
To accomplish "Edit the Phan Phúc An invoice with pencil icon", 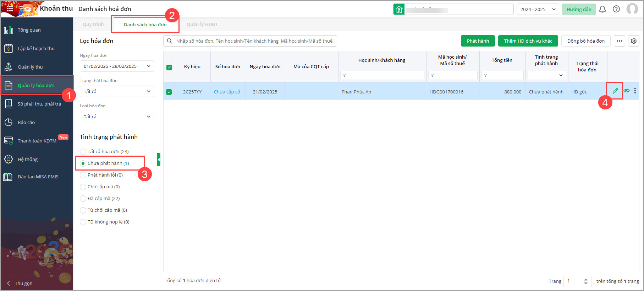I will [615, 91].
